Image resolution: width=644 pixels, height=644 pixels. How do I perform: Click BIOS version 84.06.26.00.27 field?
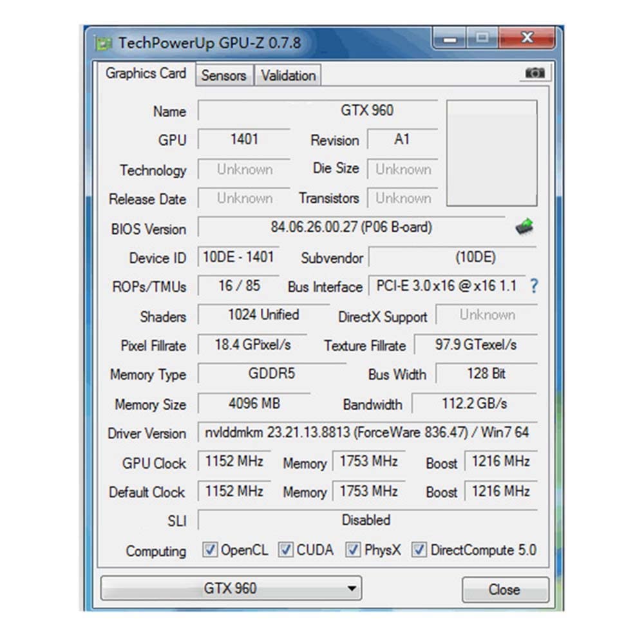[352, 227]
